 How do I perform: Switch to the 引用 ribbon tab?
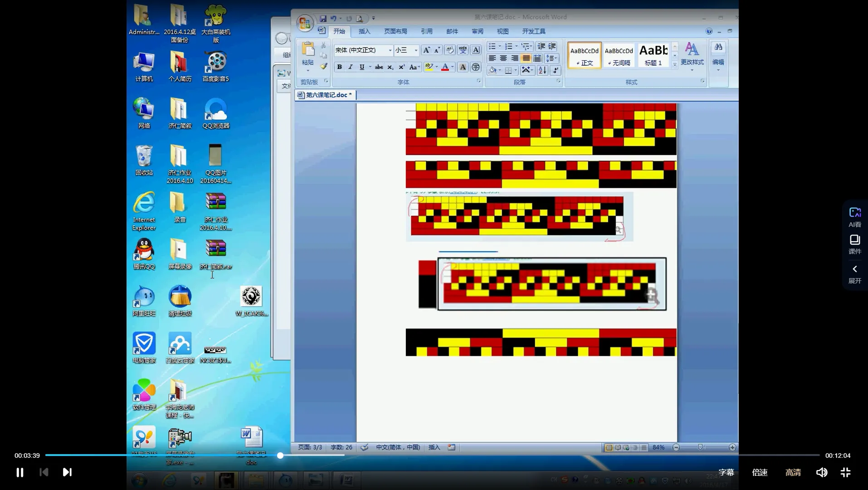click(x=426, y=31)
